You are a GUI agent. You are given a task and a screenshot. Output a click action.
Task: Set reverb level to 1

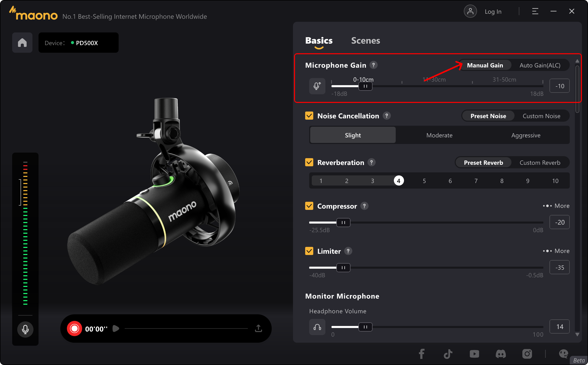[321, 181]
